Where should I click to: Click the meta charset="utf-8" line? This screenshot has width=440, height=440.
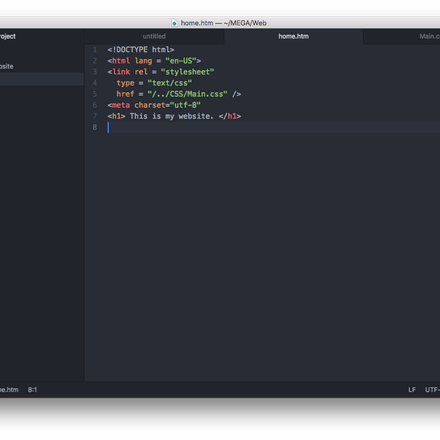click(x=154, y=105)
